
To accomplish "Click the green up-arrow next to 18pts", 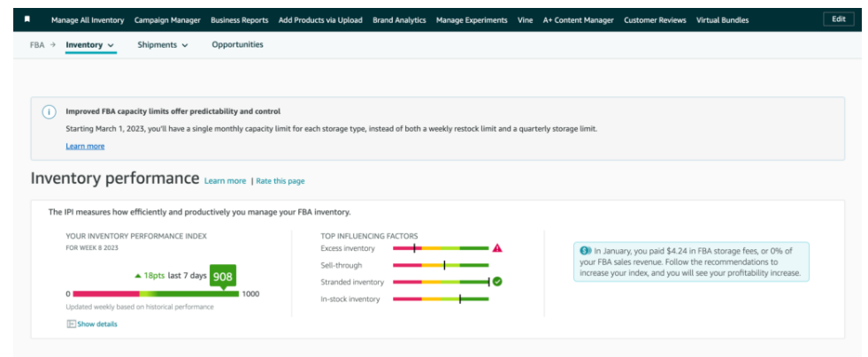I will point(138,276).
